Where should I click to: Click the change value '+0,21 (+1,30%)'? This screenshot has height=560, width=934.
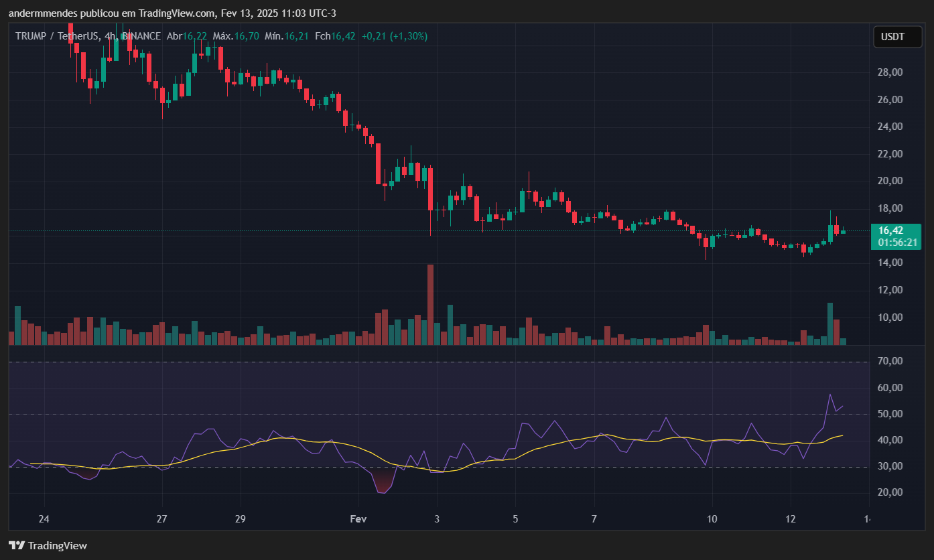394,36
